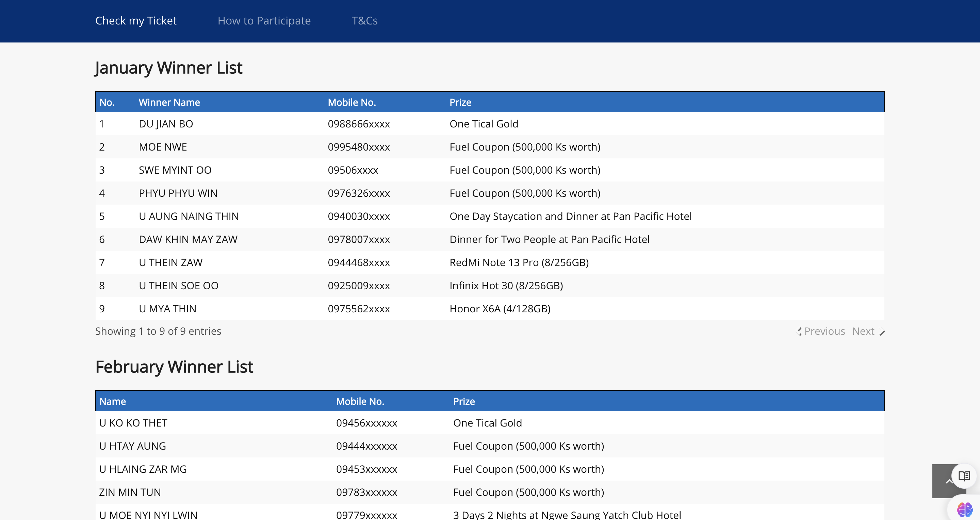Go to the Previous table page
Screen dimensions: 980x520
(x=824, y=331)
